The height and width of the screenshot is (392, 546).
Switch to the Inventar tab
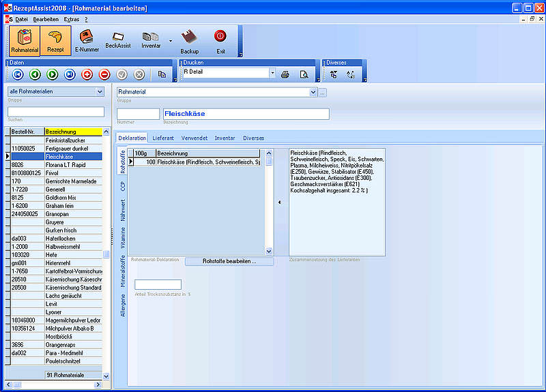tap(225, 138)
